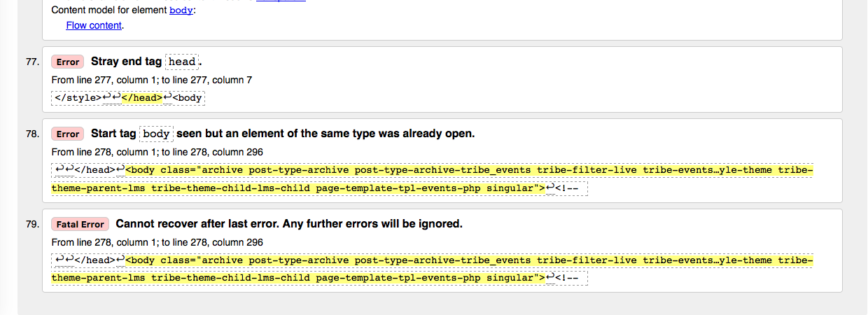Click list number 79

pos(32,225)
